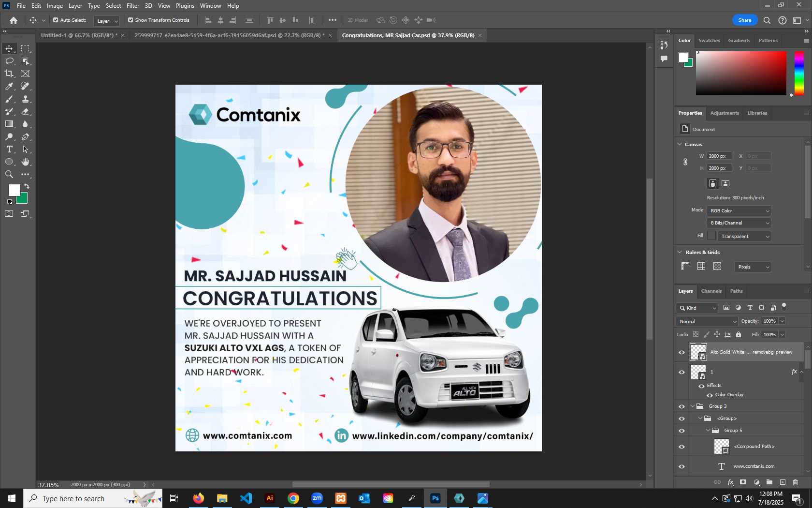Hide the Group 3 layer group
Screen dimensions: 812x508
coord(682,406)
